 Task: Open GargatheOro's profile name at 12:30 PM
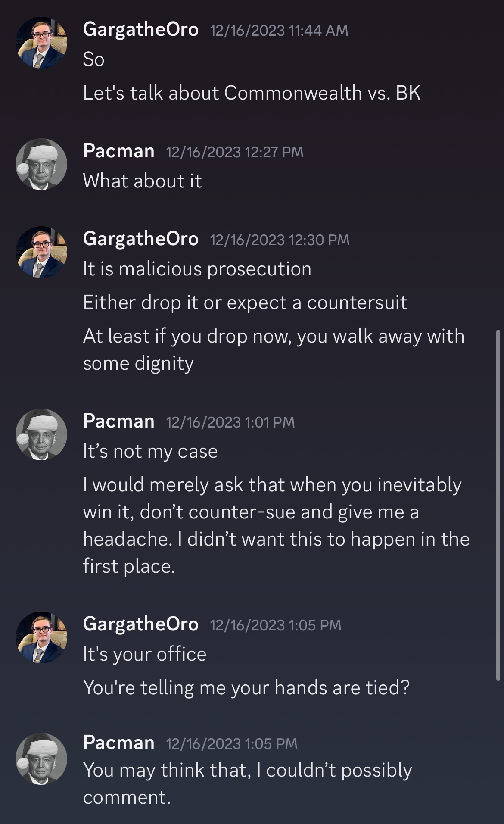tap(140, 239)
